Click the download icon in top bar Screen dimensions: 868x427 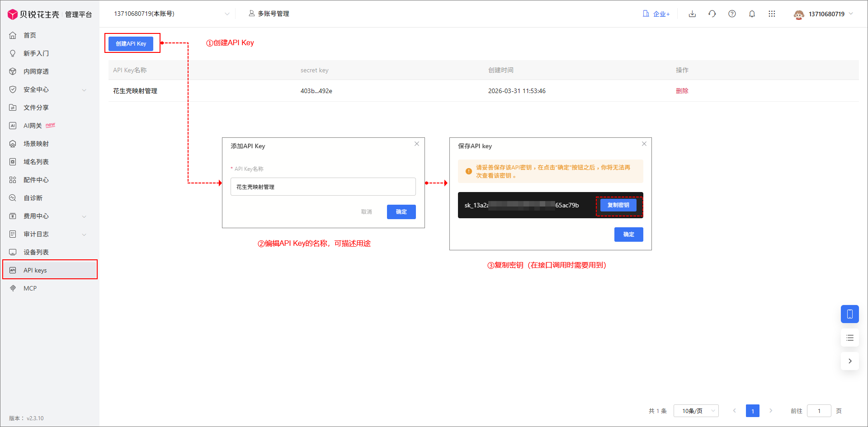point(692,14)
